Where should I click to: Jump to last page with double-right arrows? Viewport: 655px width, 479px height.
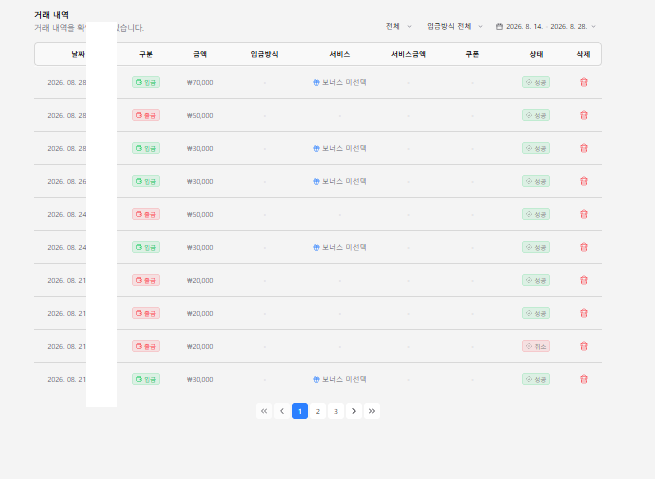coord(372,411)
